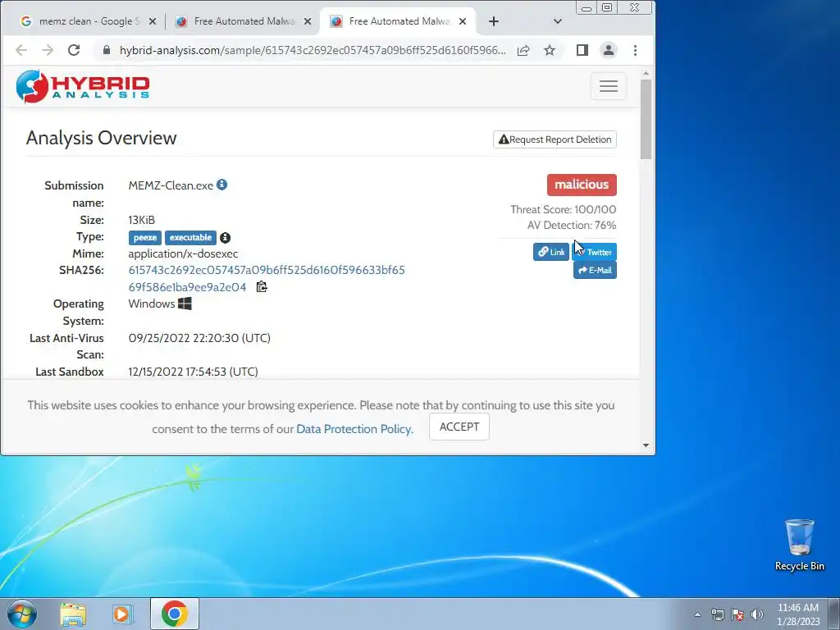Close the memz clean Google tab
840x630 pixels.
153,21
